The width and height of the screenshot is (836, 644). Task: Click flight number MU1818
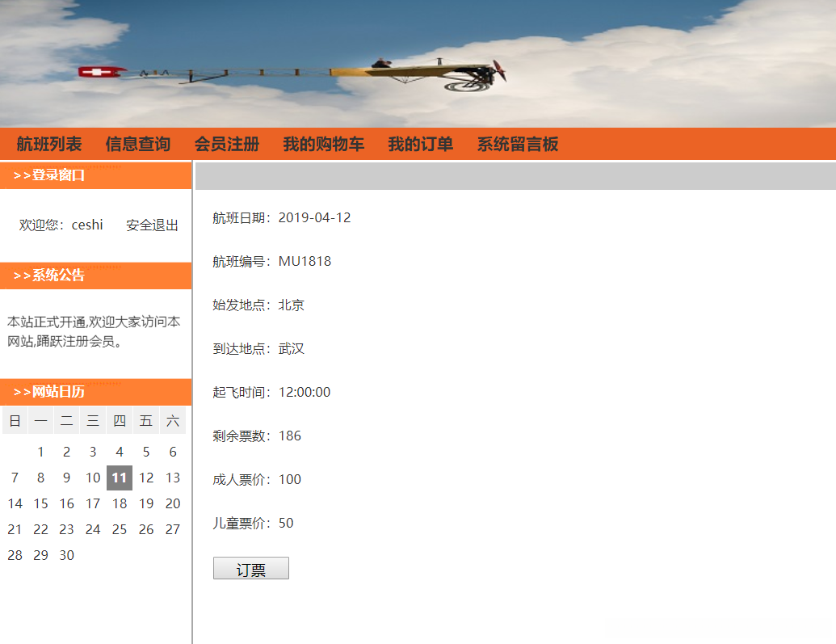(305, 262)
